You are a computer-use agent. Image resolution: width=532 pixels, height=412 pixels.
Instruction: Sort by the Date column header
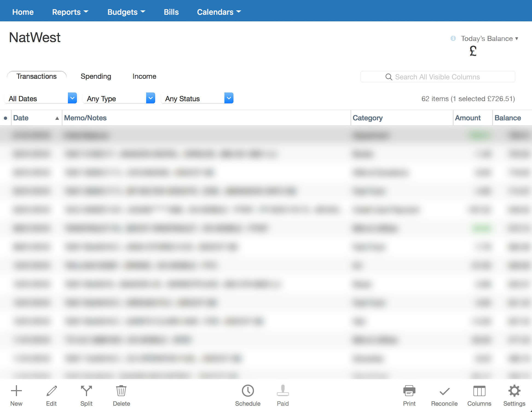(37, 118)
